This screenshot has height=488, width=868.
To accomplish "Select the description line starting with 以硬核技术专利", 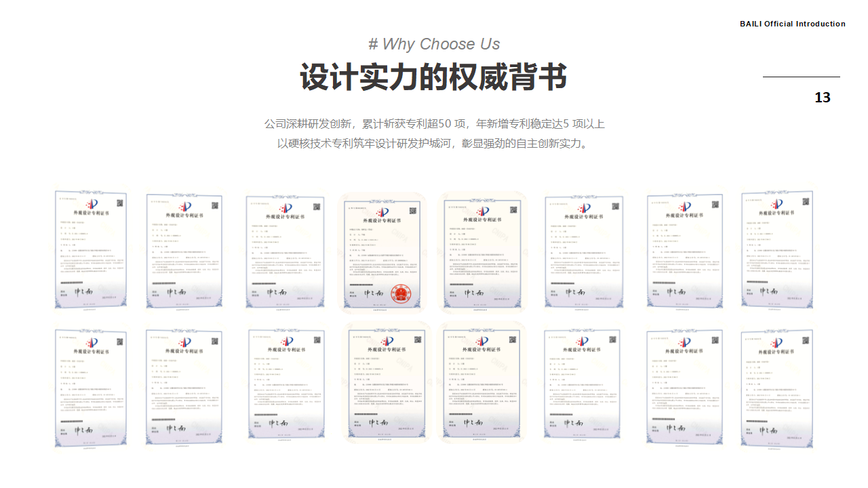I will coord(434,144).
